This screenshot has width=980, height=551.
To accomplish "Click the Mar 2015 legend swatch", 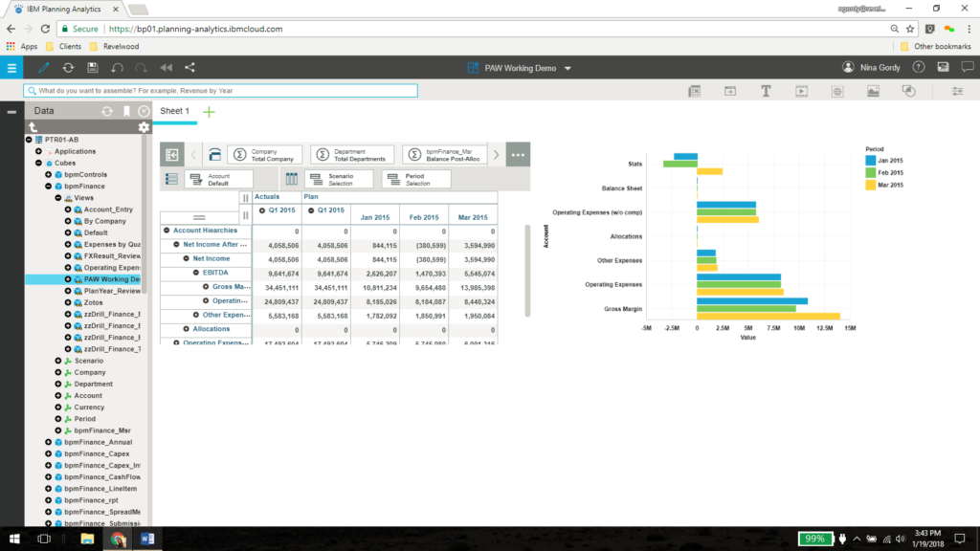I will (871, 185).
